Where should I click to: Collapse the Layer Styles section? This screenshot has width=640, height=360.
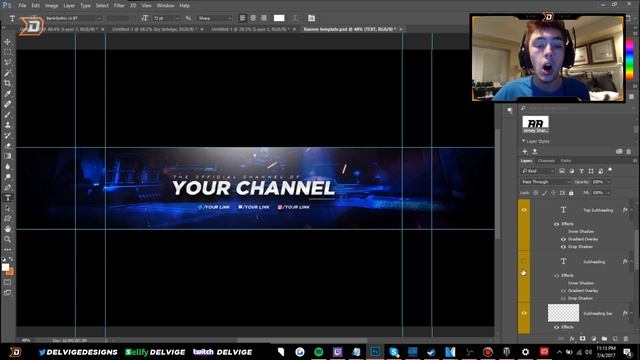pos(524,141)
